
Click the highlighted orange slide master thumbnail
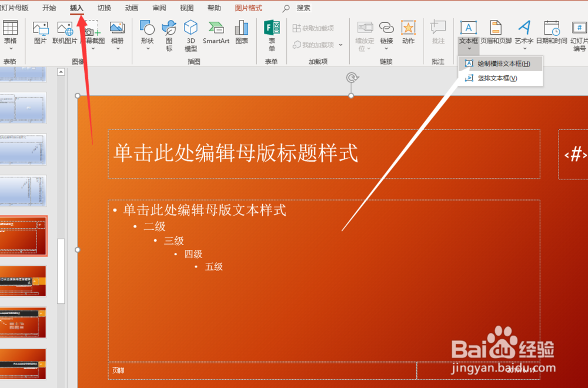click(x=22, y=236)
